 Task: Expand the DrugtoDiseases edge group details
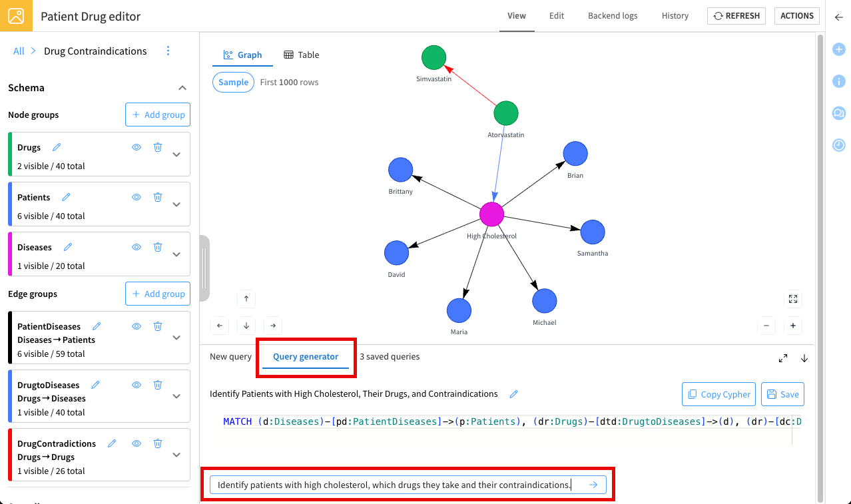click(x=176, y=396)
